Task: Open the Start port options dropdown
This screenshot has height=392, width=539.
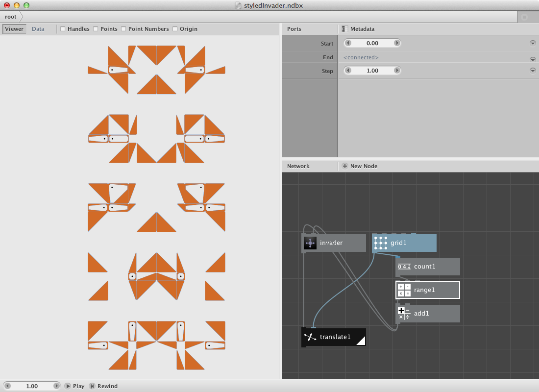Action: 533,43
